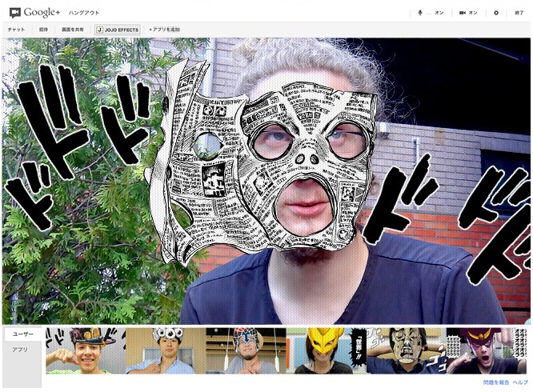Select 画面を共有 (share screen)
Viewport: 533px width, 392px height.
pyautogui.click(x=73, y=30)
